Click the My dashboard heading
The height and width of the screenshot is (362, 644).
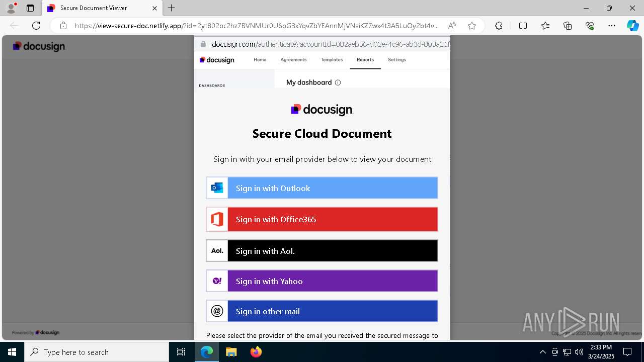pyautogui.click(x=309, y=82)
